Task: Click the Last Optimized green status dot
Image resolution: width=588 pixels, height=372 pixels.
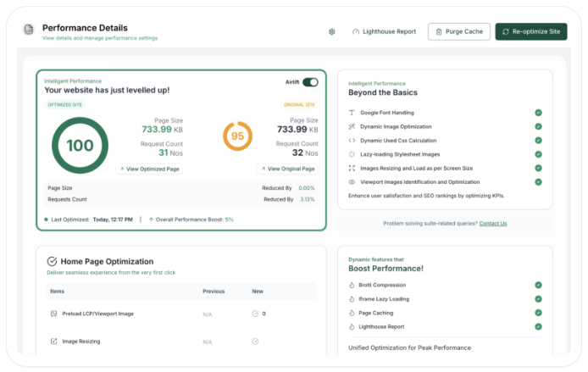Action: coord(46,219)
